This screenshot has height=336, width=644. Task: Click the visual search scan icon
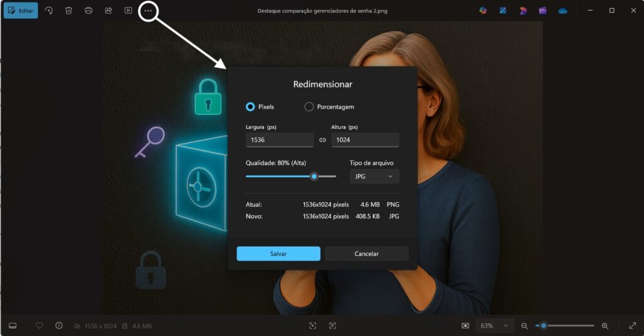pyautogui.click(x=313, y=326)
